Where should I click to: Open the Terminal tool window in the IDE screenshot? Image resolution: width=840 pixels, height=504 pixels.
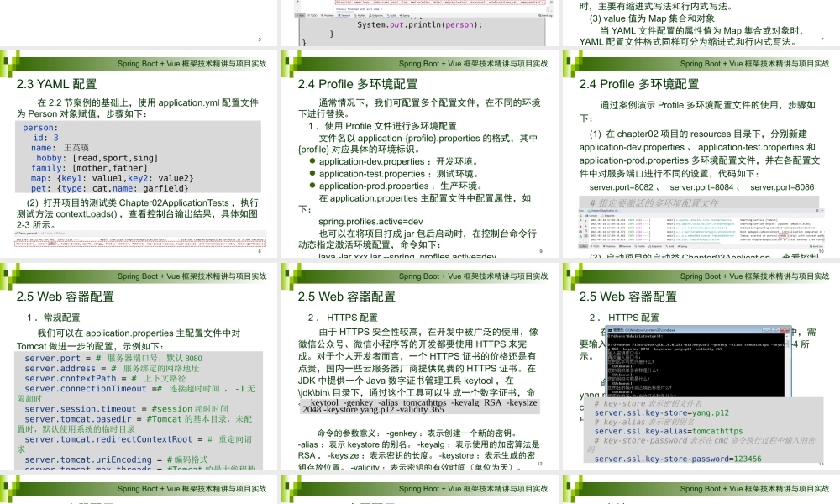[x=345, y=14]
